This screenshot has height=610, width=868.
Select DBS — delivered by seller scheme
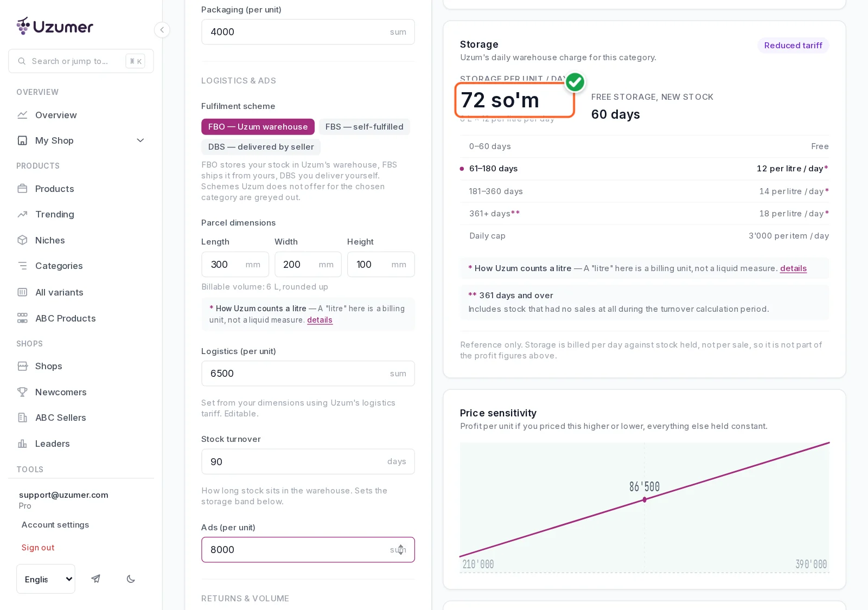(261, 147)
